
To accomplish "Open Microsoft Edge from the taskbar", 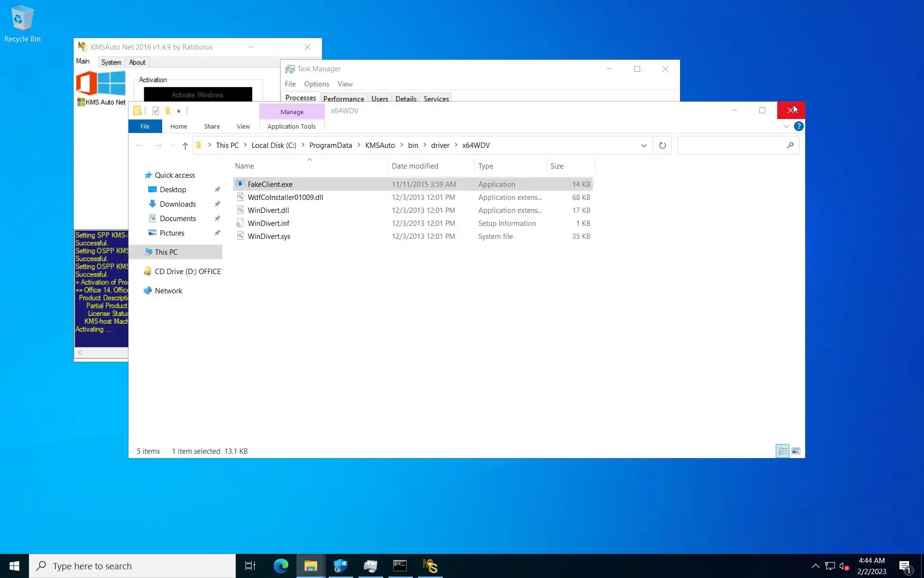I will click(x=281, y=566).
